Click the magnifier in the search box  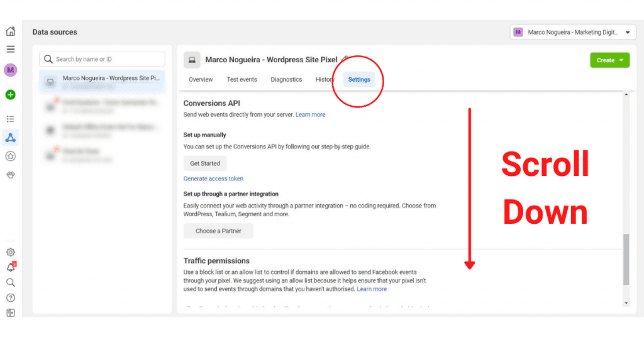(x=48, y=59)
